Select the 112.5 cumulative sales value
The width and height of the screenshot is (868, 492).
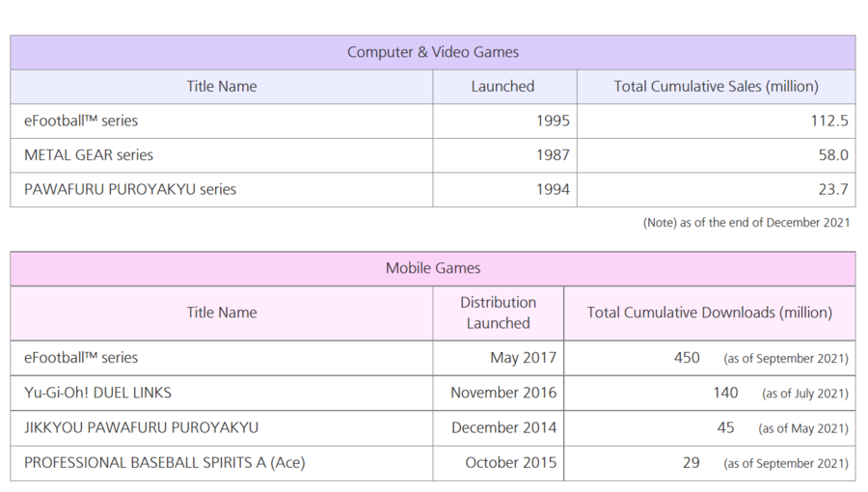[829, 121]
